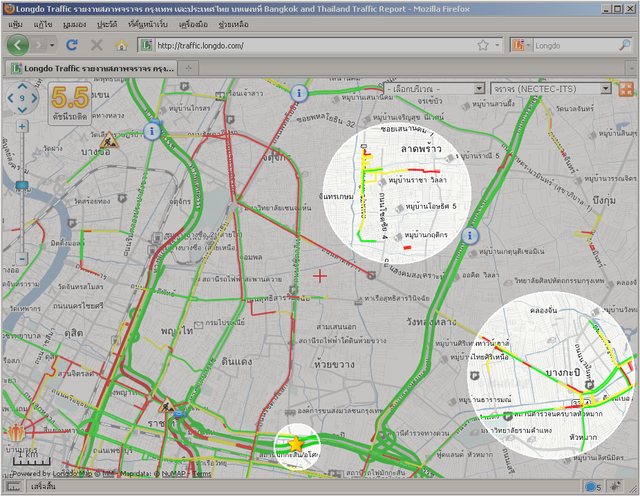Open the second menu bar item (Edit)
The image size is (640, 496).
43,24
